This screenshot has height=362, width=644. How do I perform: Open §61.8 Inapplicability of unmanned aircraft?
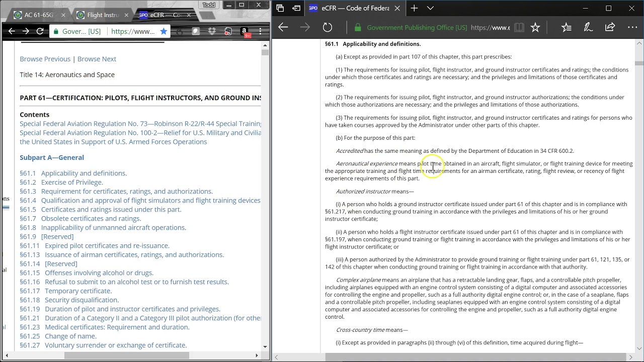[x=103, y=227]
